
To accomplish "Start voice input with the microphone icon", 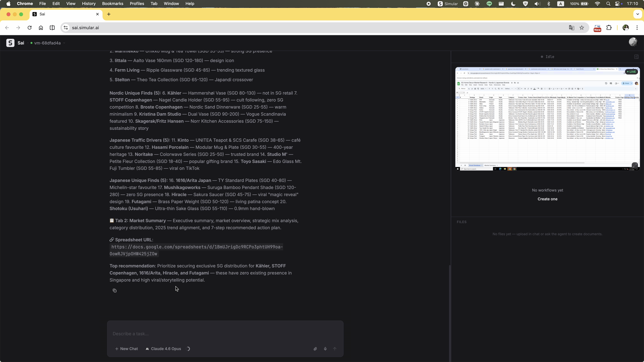I will [325, 349].
